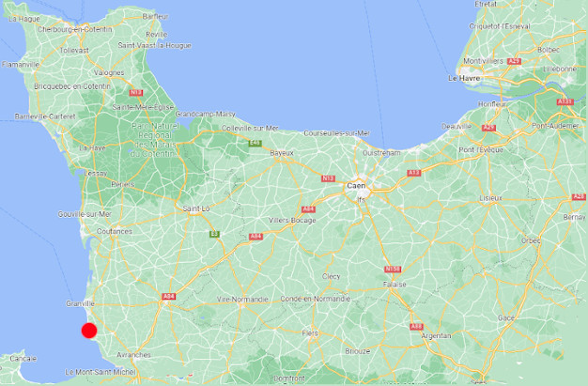The height and width of the screenshot is (386, 588).
Task: Click the Parc Naturel Régional des Marais label
Action: [155, 140]
